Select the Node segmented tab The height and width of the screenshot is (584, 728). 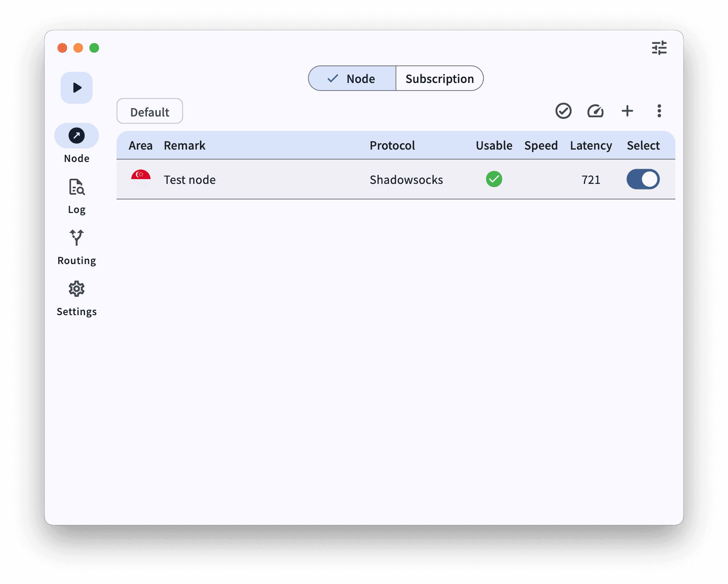352,79
